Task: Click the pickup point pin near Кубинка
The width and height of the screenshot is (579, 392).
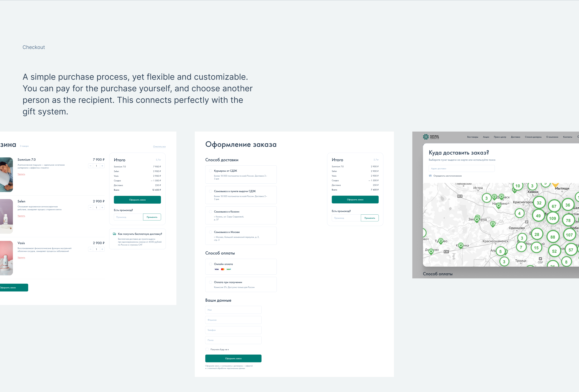Action: (x=461, y=245)
